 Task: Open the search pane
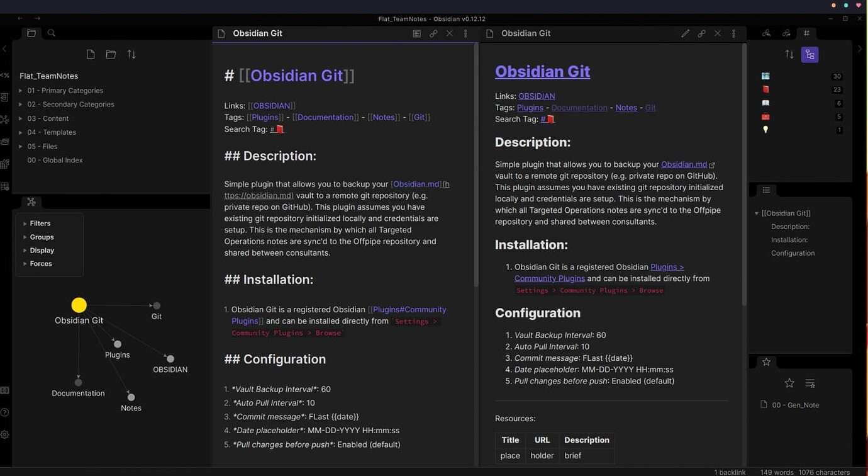click(x=51, y=33)
